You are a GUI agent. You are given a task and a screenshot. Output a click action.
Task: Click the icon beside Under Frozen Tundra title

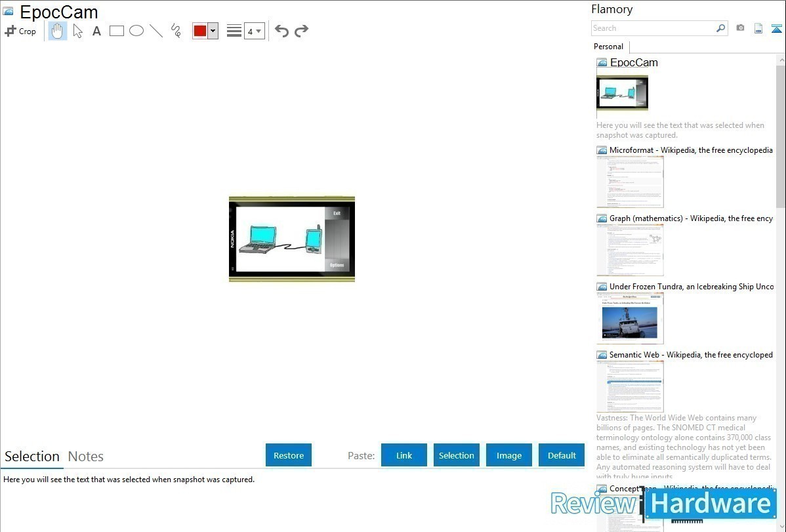coord(602,287)
